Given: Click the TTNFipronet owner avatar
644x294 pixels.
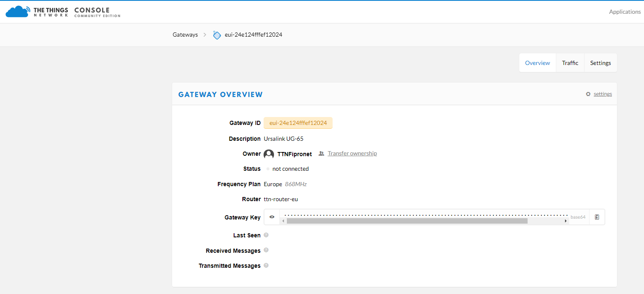Looking at the screenshot, I should click(269, 154).
